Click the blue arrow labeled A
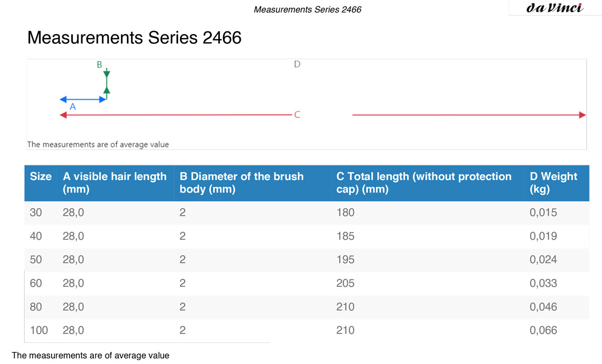 [x=83, y=99]
